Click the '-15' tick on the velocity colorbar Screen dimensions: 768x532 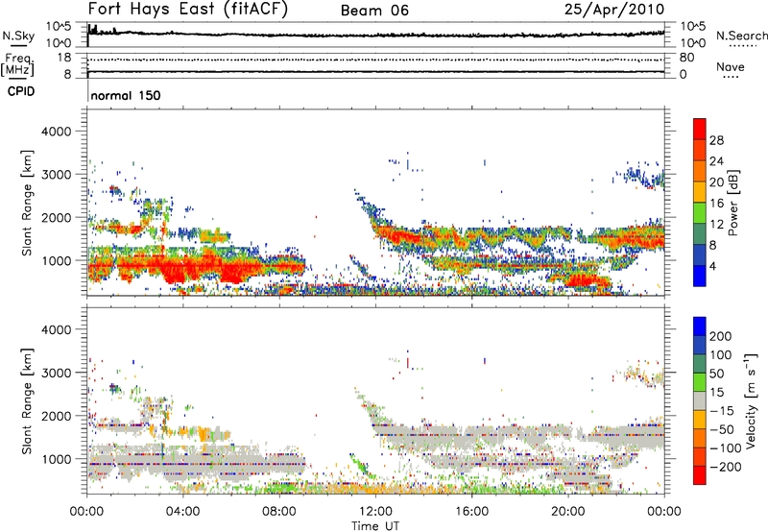pyautogui.click(x=722, y=410)
